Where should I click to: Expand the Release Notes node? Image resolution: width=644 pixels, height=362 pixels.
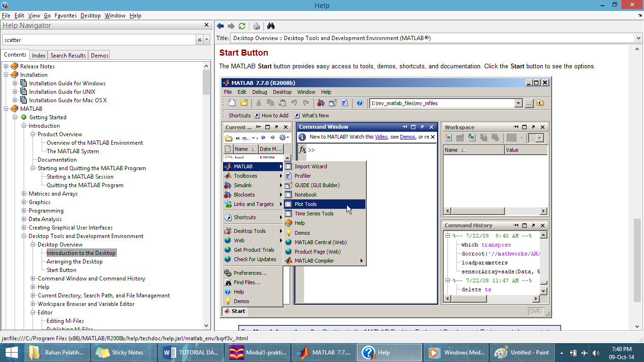pyautogui.click(x=6, y=66)
